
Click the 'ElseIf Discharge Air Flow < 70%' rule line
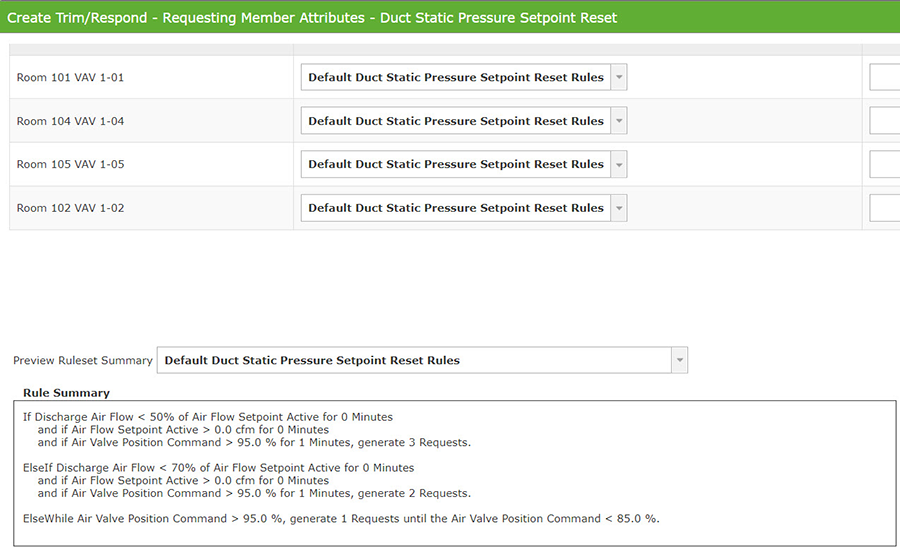pyautogui.click(x=218, y=468)
